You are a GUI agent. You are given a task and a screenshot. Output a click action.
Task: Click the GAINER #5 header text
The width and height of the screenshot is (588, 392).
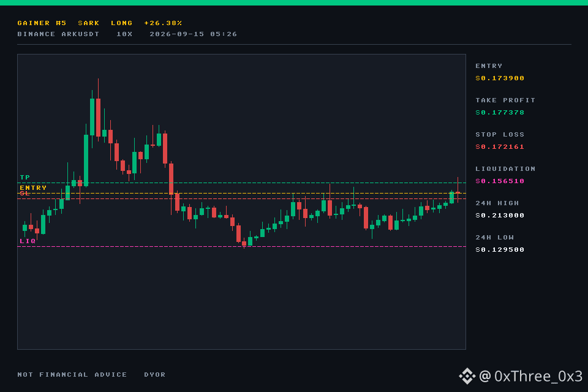click(x=42, y=23)
